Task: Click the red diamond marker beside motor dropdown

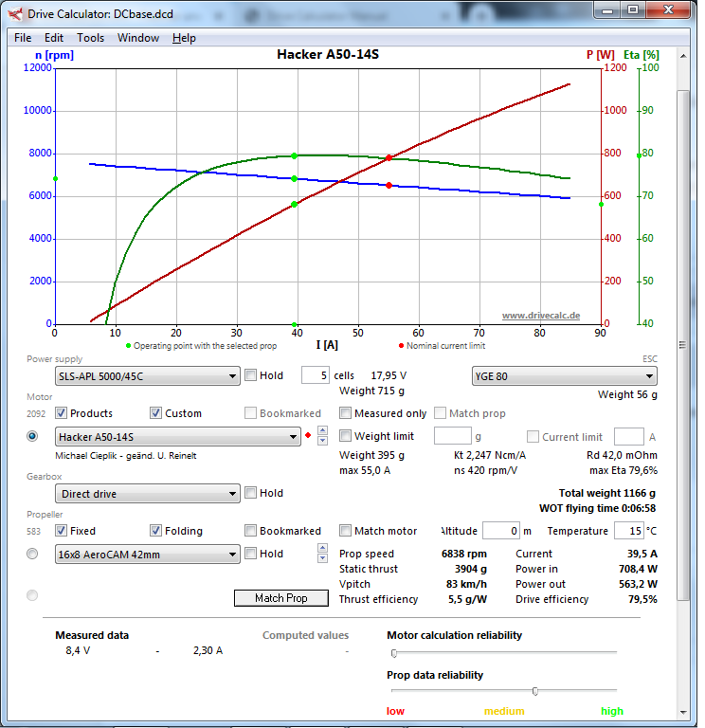Action: click(x=308, y=436)
